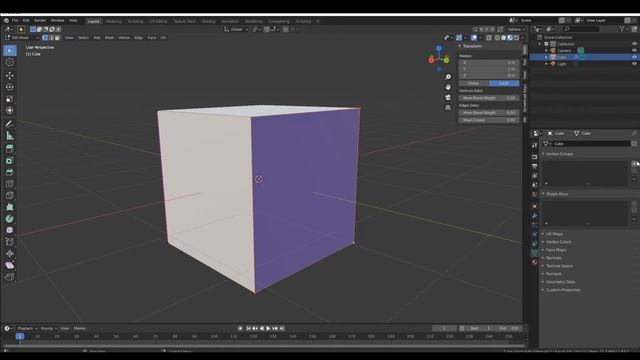Pick the Knife tool
Image resolution: width=640 pixels, height=360 pixels.
pos(10,195)
